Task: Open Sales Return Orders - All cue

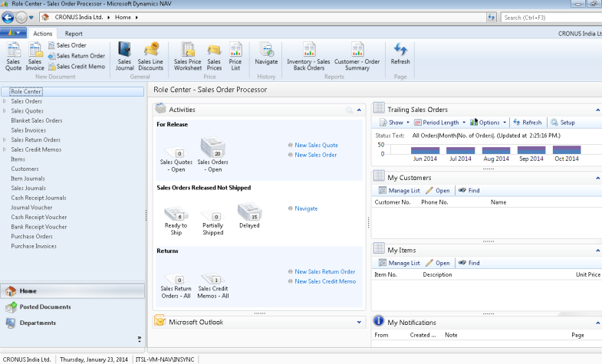Action: click(176, 286)
